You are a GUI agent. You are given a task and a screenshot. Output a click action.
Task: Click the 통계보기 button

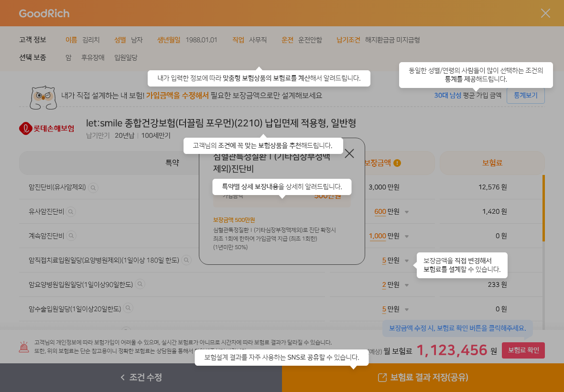pos(525,95)
